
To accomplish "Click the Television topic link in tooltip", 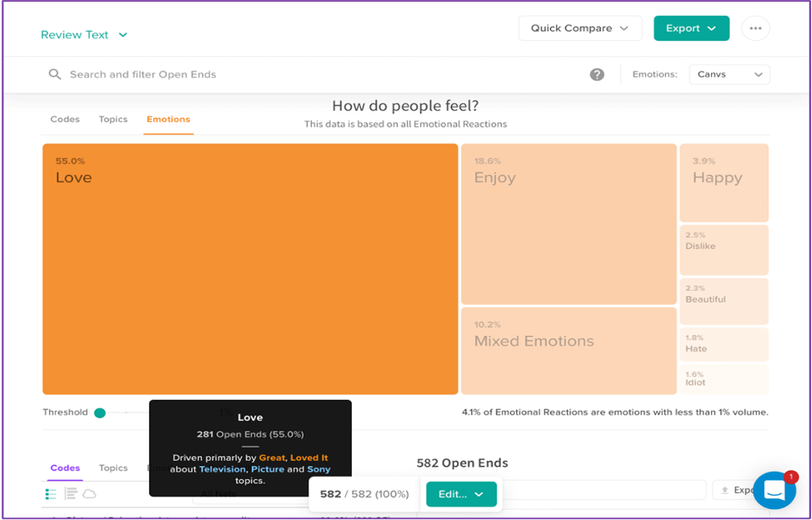I will pos(222,469).
